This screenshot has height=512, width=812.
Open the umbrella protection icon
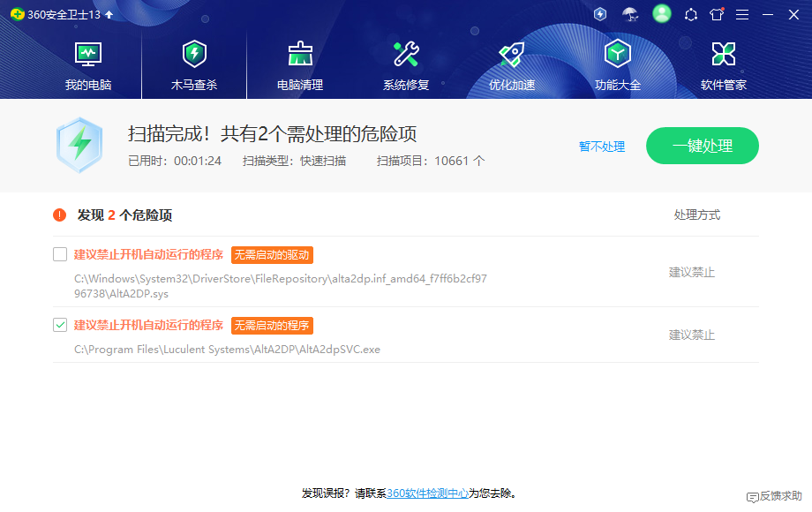[630, 14]
